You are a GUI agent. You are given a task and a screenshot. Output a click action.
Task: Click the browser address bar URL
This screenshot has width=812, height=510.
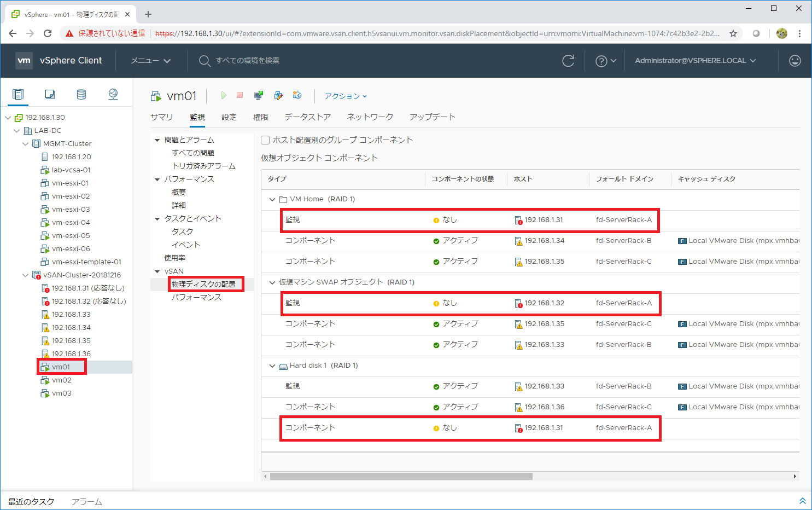point(437,33)
